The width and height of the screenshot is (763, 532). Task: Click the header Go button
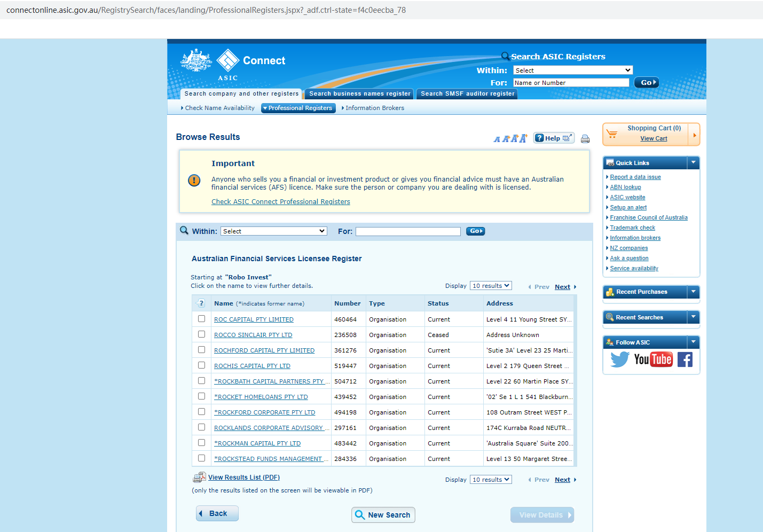[647, 83]
